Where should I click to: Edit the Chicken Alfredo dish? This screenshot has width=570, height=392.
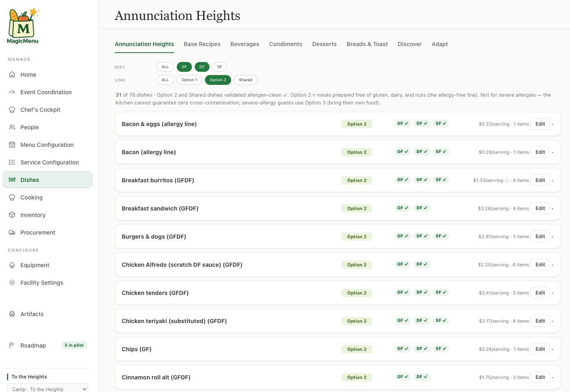tap(540, 265)
